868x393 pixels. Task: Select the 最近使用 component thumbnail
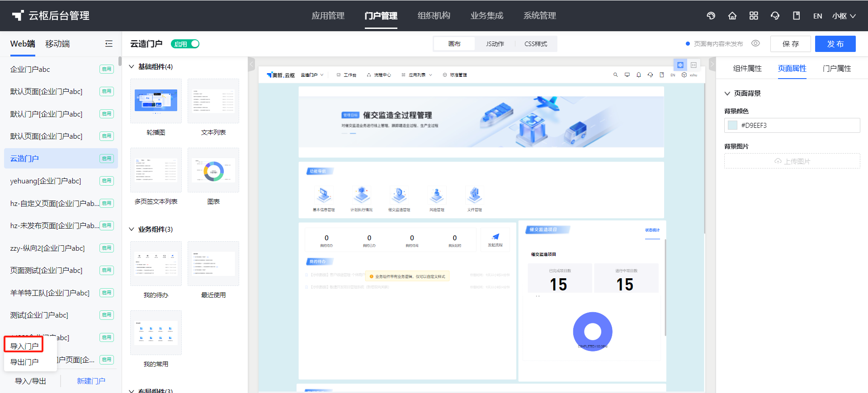click(213, 263)
